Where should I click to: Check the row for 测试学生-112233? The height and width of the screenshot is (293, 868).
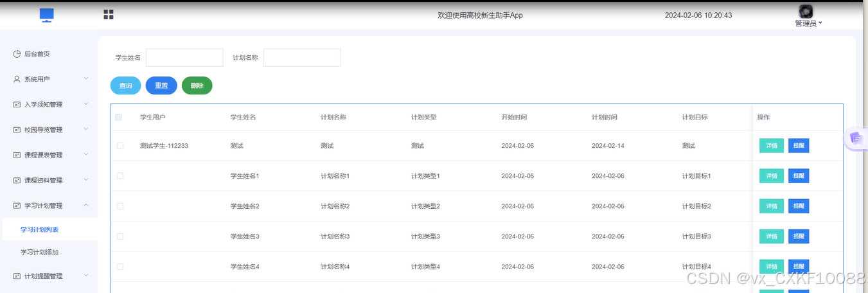coord(120,146)
